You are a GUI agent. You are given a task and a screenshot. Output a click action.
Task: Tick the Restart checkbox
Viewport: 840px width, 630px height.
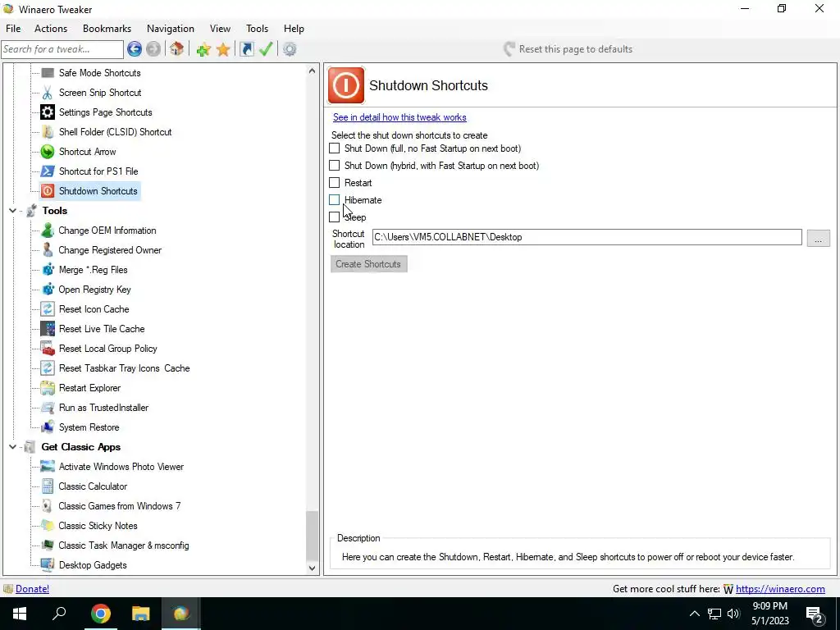pos(335,183)
